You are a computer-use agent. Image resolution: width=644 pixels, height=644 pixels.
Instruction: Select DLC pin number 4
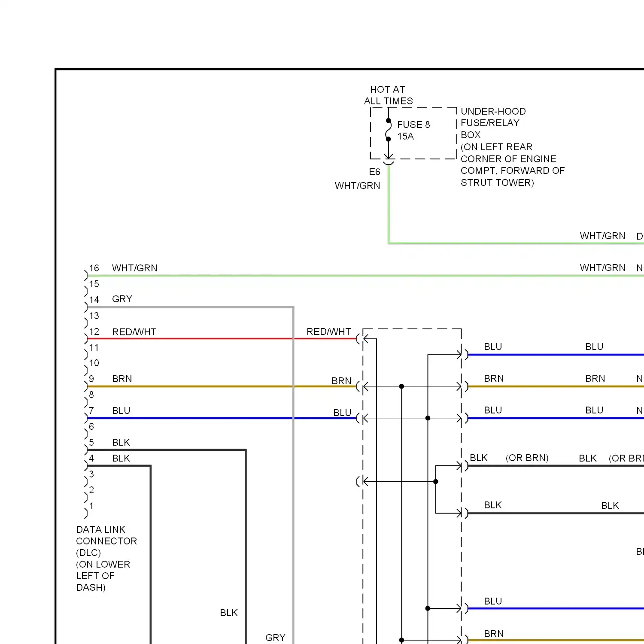pos(91,459)
